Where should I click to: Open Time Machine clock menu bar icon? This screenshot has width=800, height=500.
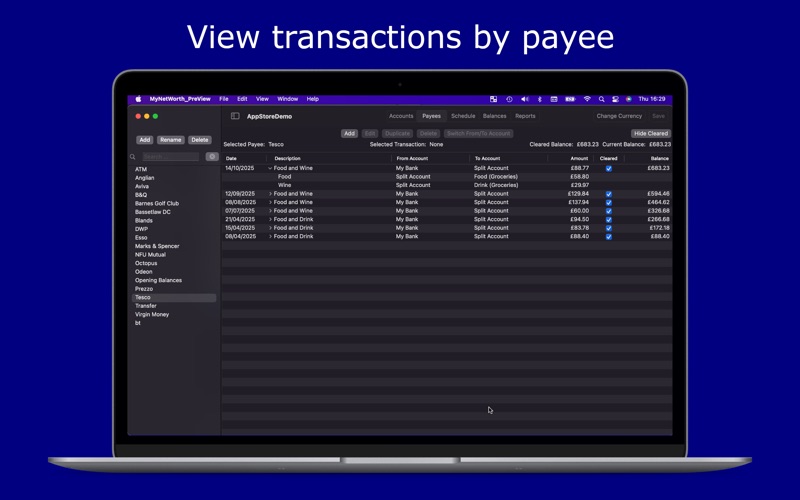coord(509,99)
